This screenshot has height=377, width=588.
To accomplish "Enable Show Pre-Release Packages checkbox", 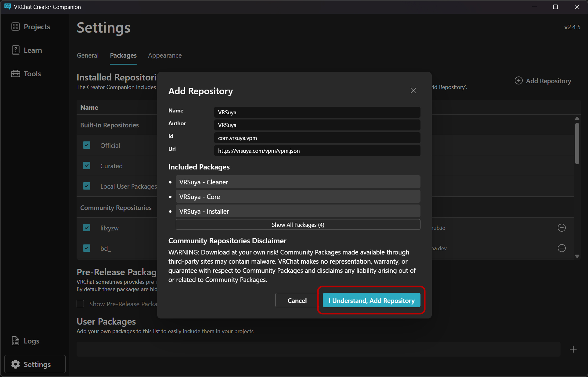I will 80,304.
